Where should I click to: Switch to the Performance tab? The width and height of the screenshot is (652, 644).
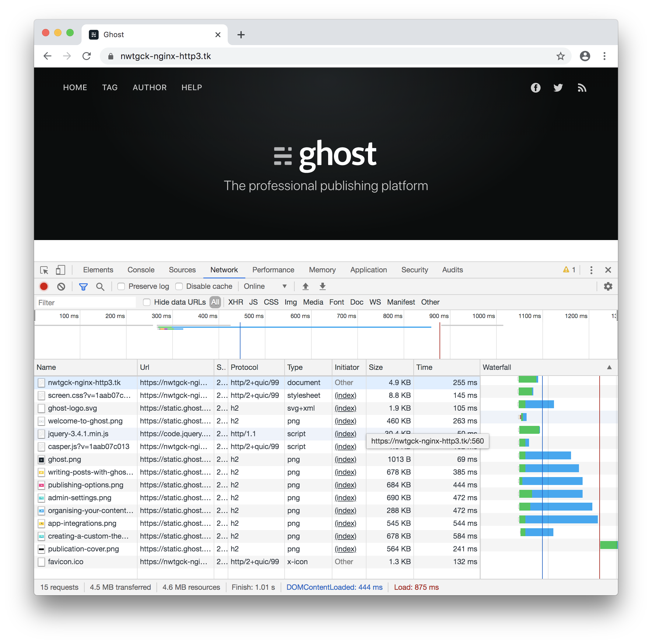click(x=273, y=270)
